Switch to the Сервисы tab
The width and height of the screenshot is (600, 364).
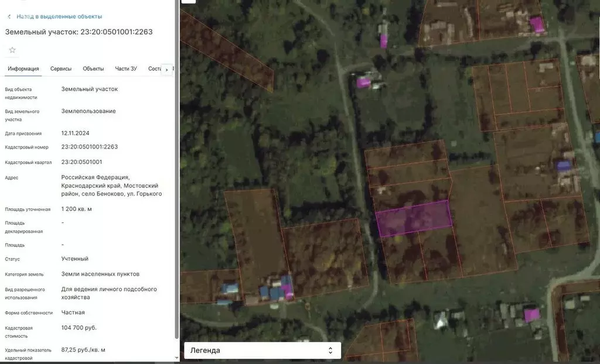point(61,69)
